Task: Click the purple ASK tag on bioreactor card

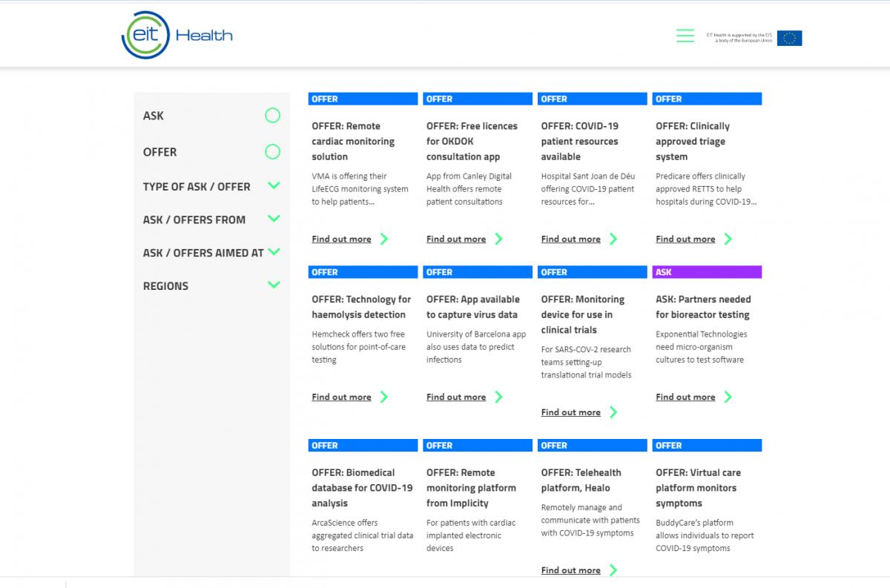Action: 707,272
